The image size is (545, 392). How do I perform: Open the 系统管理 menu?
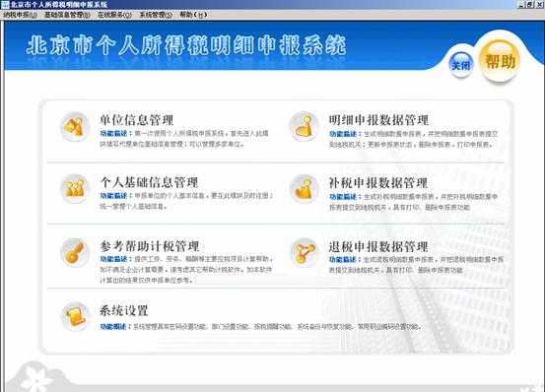coord(156,15)
